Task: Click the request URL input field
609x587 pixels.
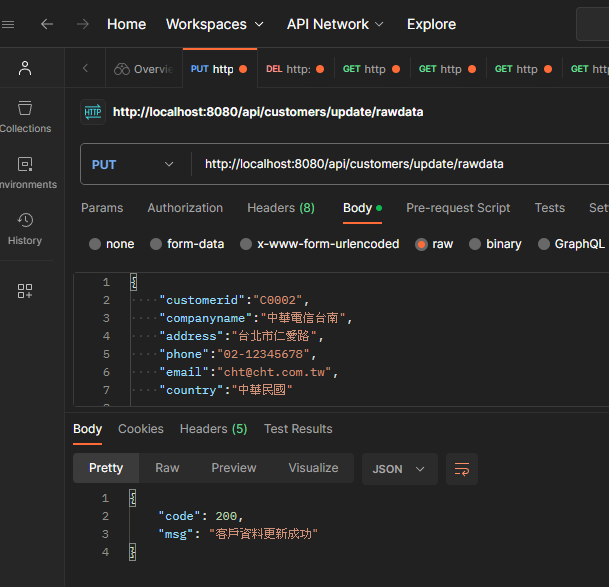Action: coord(400,164)
